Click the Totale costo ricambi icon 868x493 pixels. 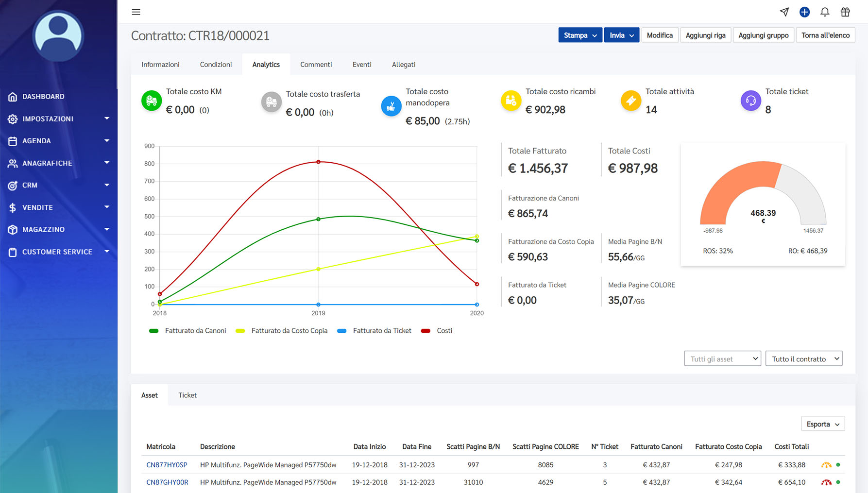pyautogui.click(x=511, y=101)
